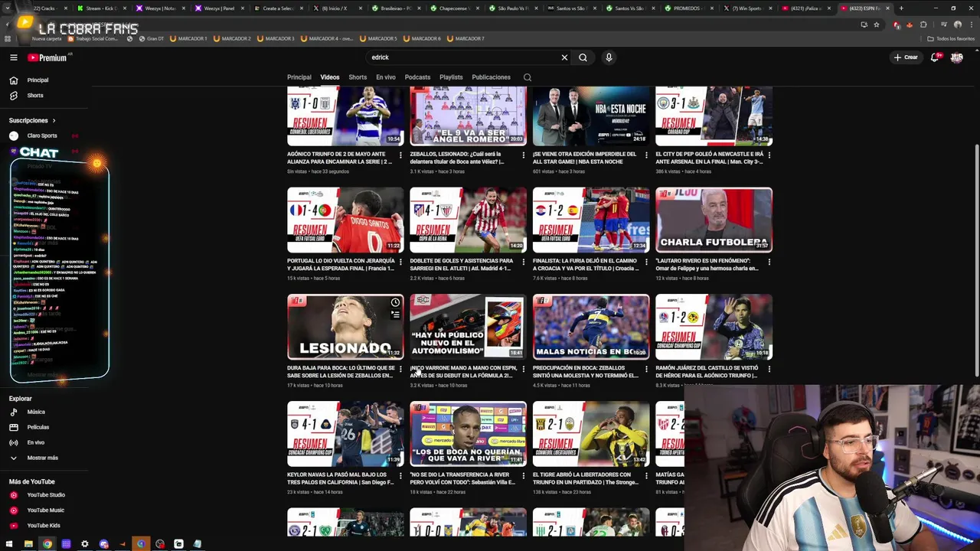Open options for the KEYLOR NAVAS video
The width and height of the screenshot is (980, 551).
coord(400,476)
